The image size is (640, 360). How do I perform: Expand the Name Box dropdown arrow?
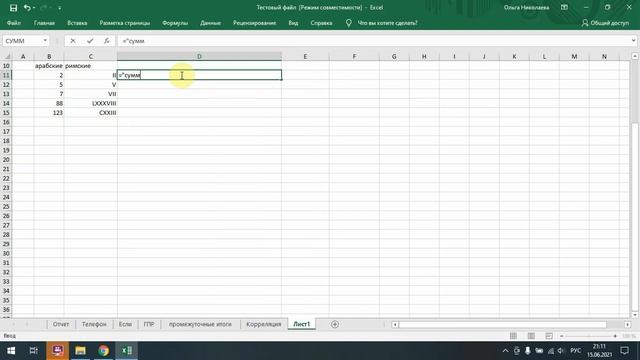(45, 41)
